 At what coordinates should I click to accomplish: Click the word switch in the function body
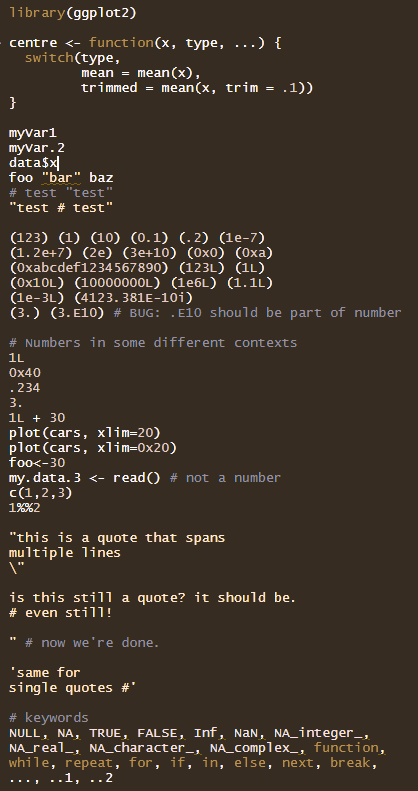49,58
